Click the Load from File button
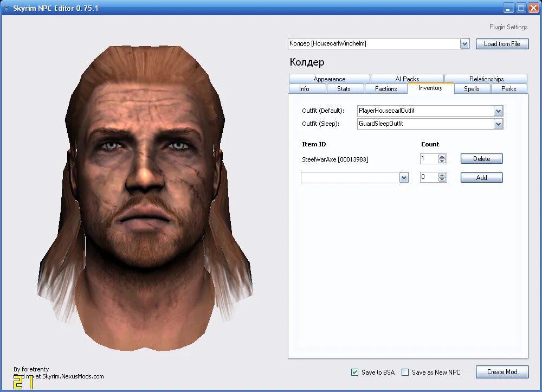The image size is (542, 392). [502, 44]
